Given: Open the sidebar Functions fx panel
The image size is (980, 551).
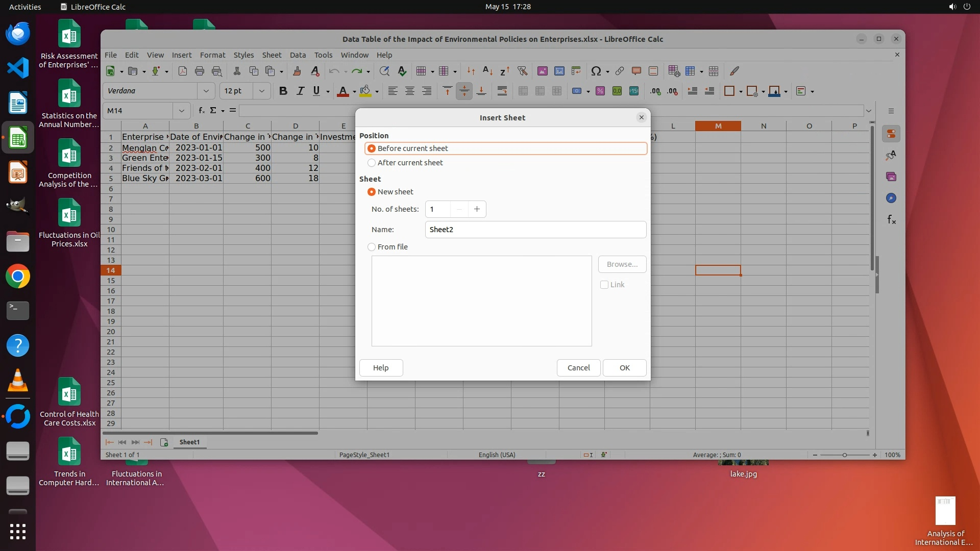Looking at the screenshot, I should [x=891, y=219].
